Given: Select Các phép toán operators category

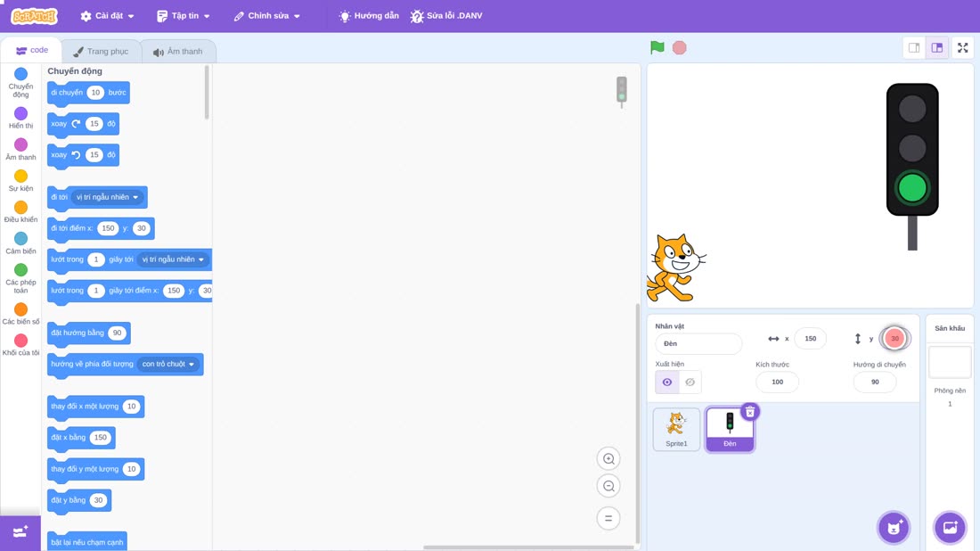Looking at the screenshot, I should 20,278.
